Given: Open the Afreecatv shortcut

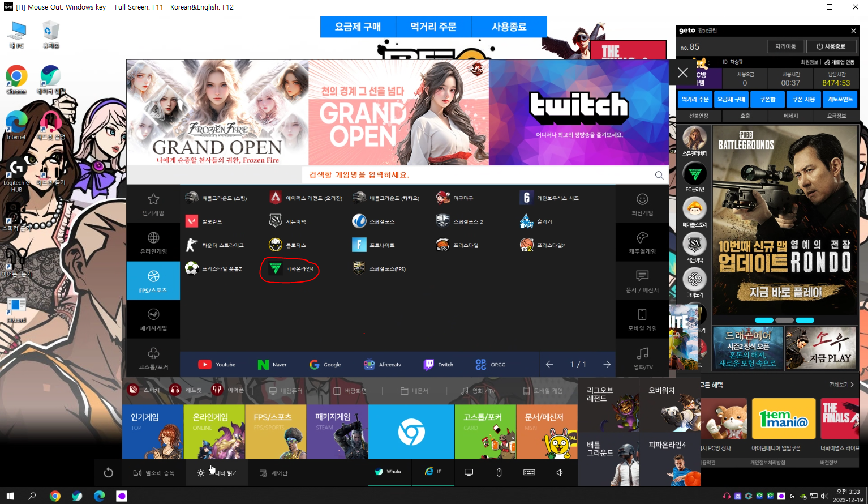Looking at the screenshot, I should 383,365.
